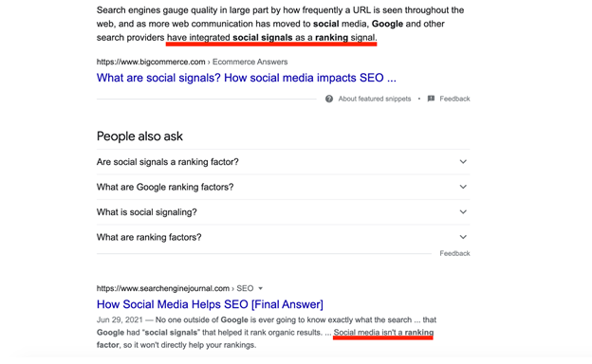Click the 'What are ranking factors?' question text

click(149, 237)
